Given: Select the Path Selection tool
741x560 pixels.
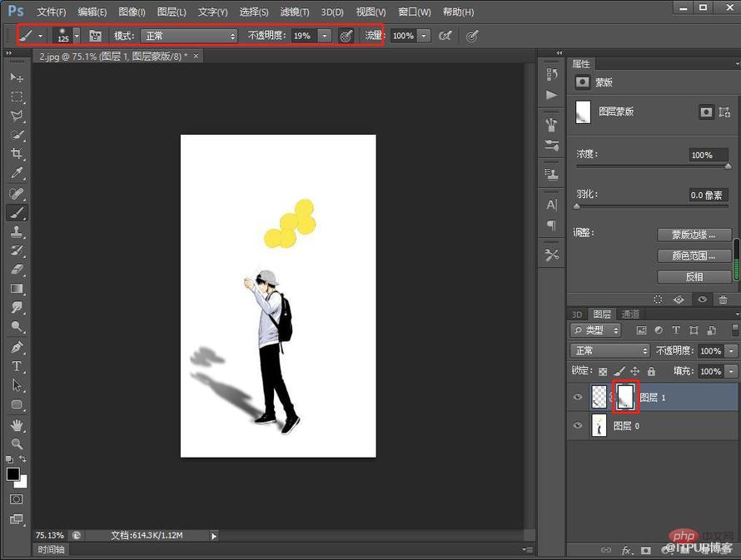Looking at the screenshot, I should pyautogui.click(x=17, y=385).
